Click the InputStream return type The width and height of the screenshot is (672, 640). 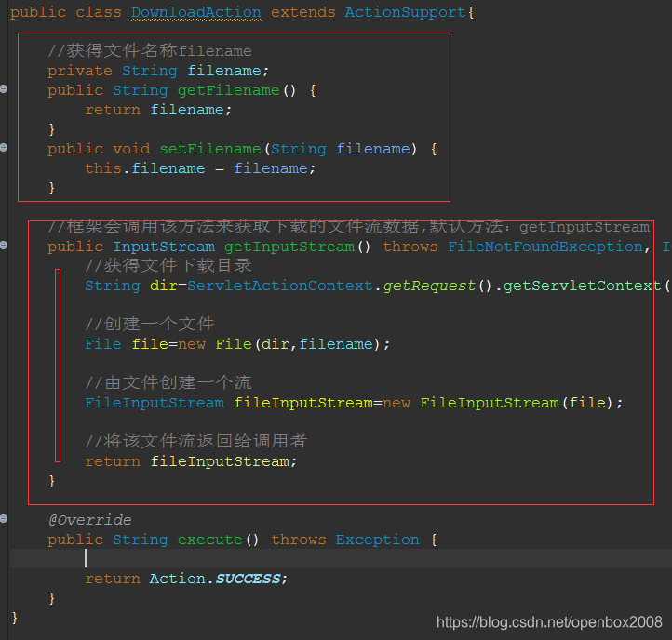point(164,247)
